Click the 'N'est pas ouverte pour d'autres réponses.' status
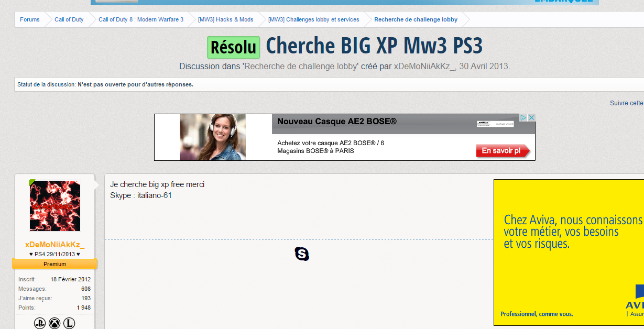 point(135,84)
